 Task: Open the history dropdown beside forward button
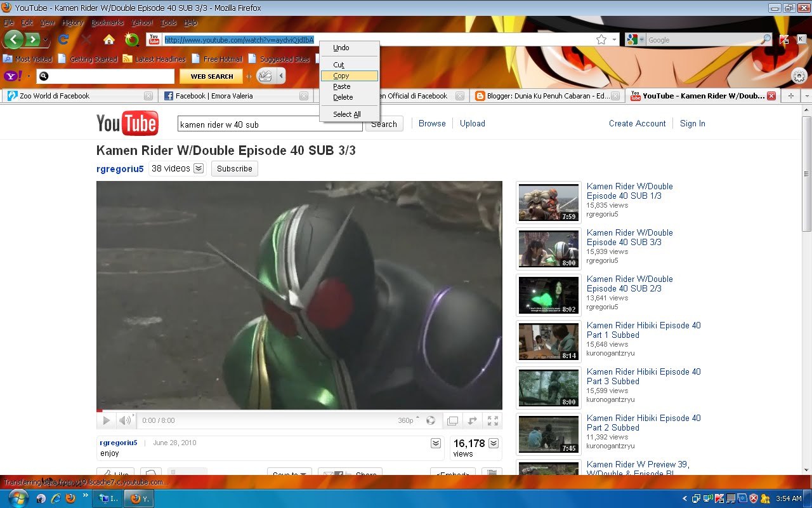[x=45, y=40]
